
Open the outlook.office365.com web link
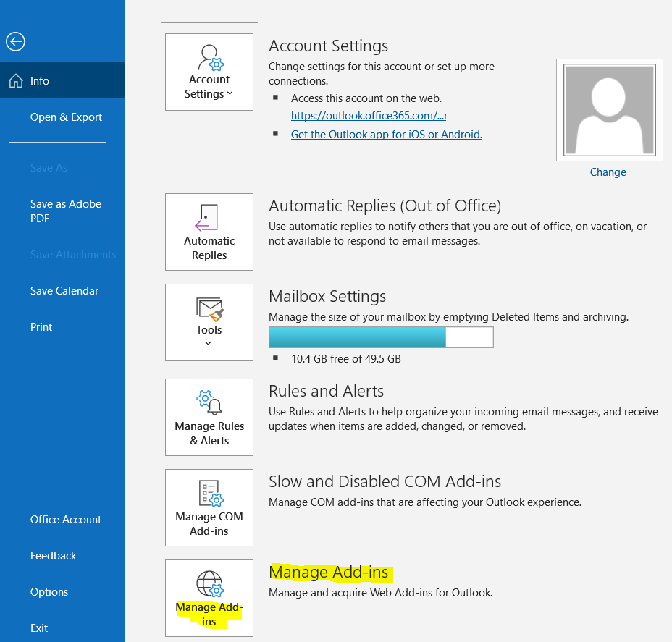click(x=369, y=116)
